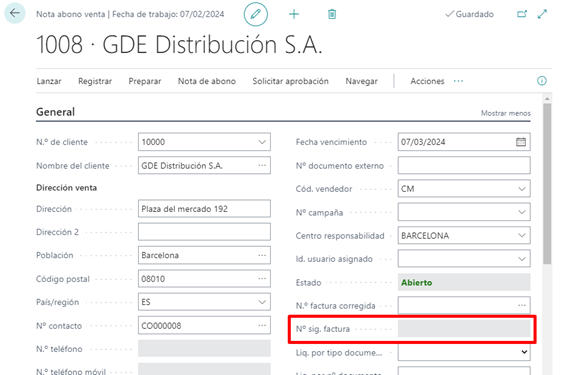The width and height of the screenshot is (567, 375).
Task: Click the Abierto status value
Action: (x=417, y=282)
